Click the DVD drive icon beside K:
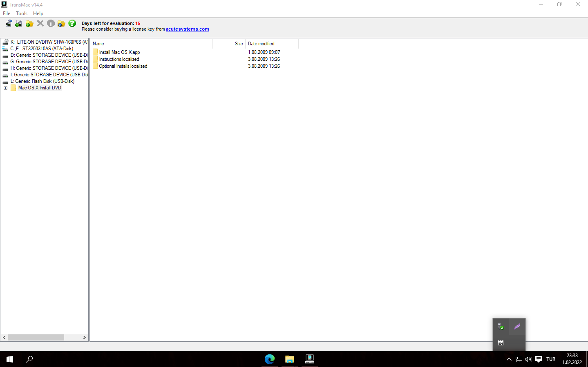The width and height of the screenshot is (588, 367). point(5,42)
